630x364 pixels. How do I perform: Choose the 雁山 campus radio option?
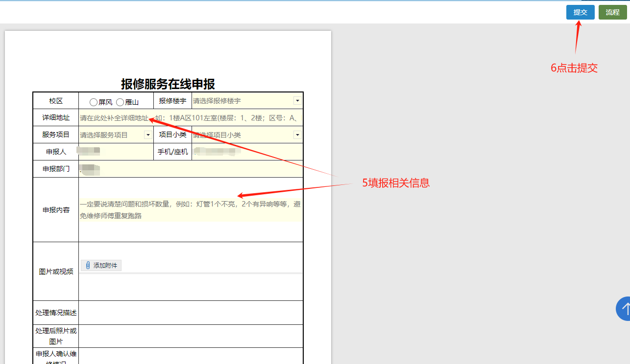click(120, 102)
